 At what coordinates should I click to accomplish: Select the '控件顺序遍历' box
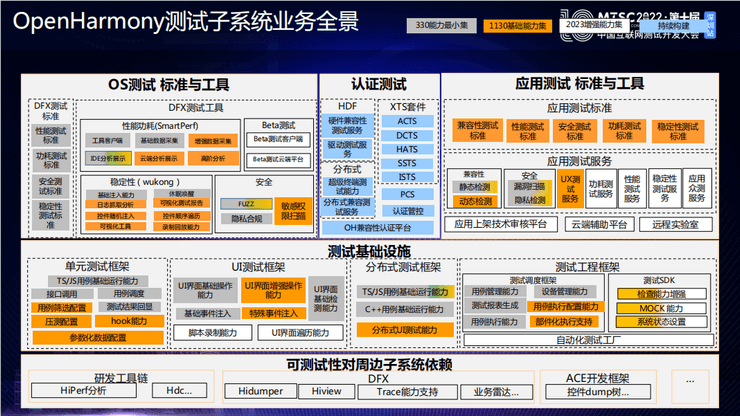pos(181,216)
